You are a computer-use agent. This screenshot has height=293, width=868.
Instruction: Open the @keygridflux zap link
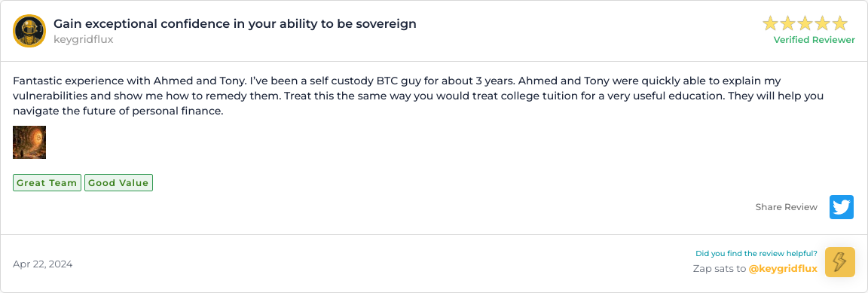783,269
